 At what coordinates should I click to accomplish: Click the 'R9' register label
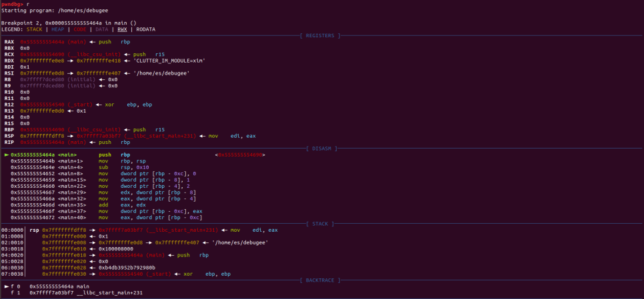[x=7, y=86]
